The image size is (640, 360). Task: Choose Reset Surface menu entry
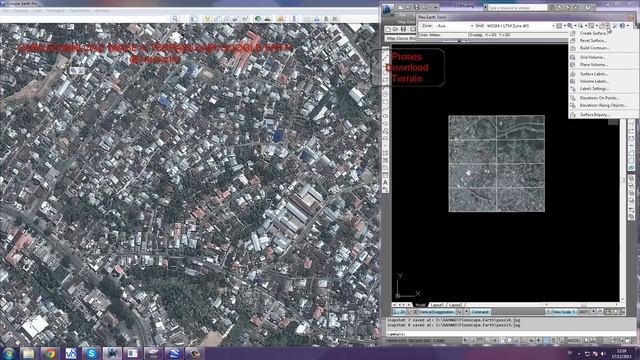click(593, 40)
